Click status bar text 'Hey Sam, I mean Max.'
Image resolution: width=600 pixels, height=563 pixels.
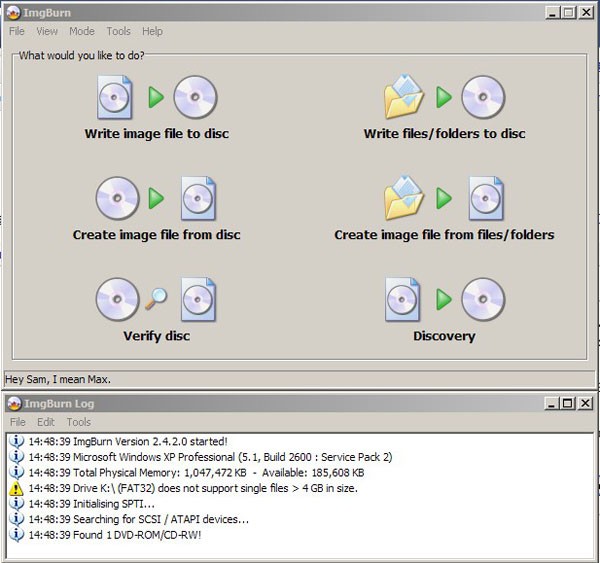click(x=58, y=379)
